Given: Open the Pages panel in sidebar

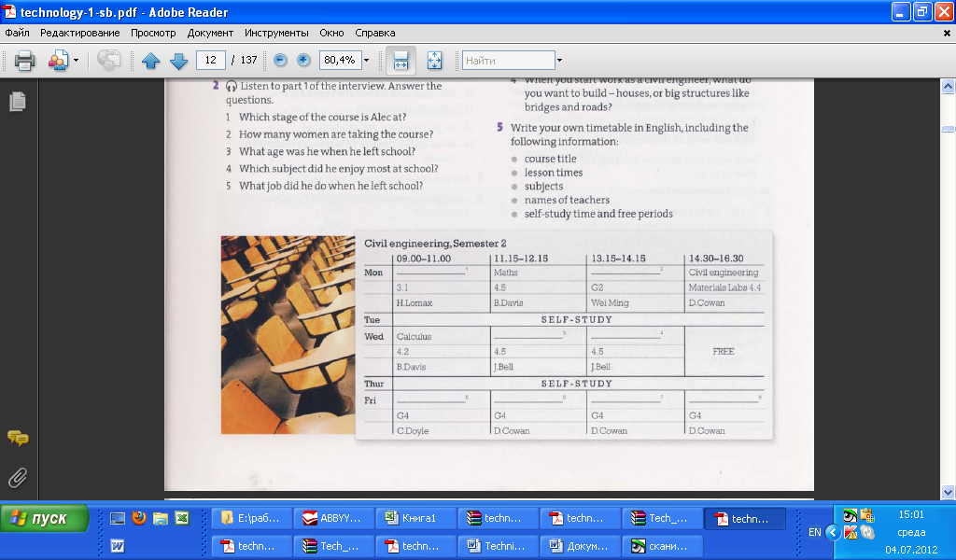Looking at the screenshot, I should (x=17, y=102).
